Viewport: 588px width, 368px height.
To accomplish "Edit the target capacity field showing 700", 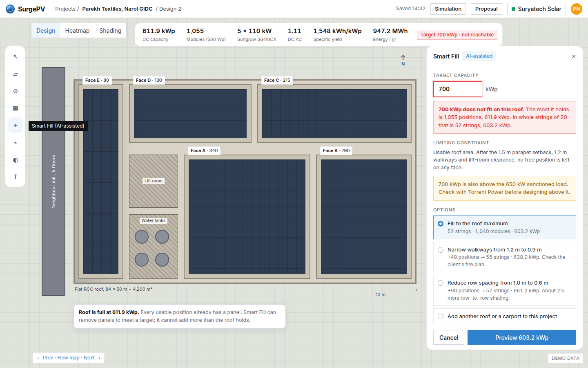I will [x=458, y=89].
